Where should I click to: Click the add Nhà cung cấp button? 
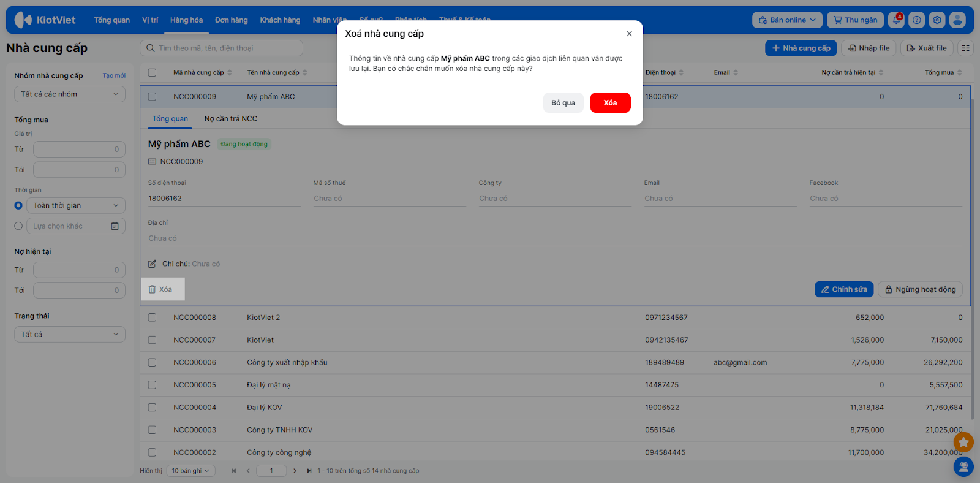coord(801,48)
